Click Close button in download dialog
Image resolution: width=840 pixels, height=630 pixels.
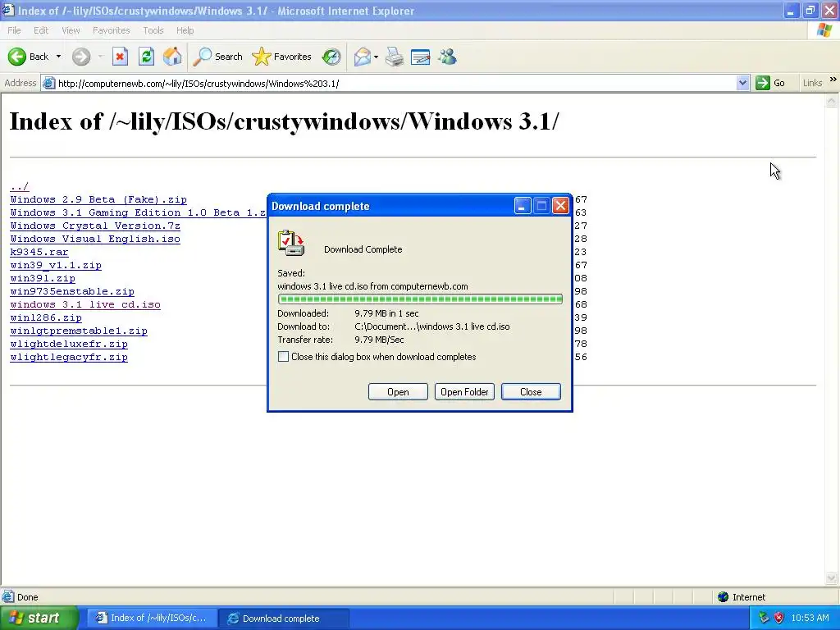coord(531,391)
